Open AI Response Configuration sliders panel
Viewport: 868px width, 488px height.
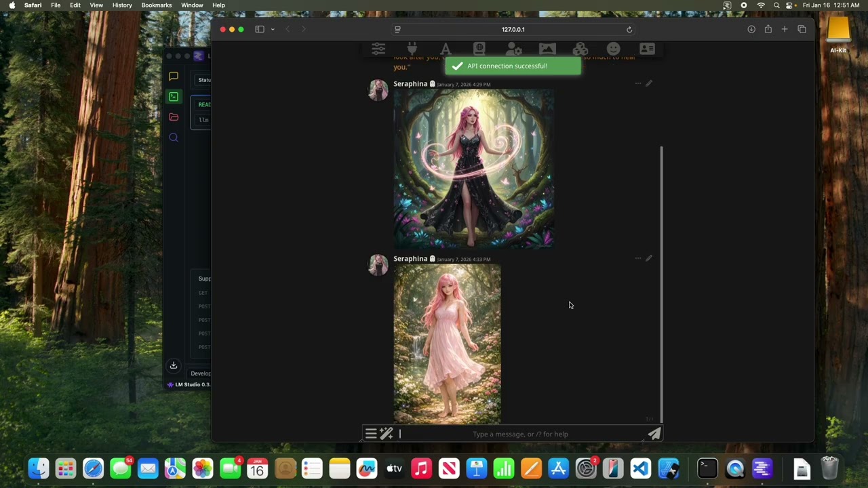point(378,49)
